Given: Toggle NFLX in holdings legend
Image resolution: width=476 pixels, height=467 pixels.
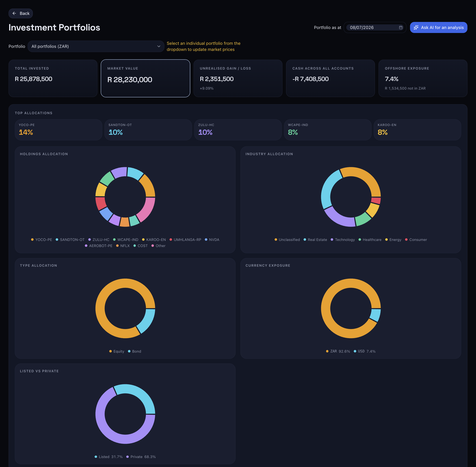Looking at the screenshot, I should [x=123, y=246].
